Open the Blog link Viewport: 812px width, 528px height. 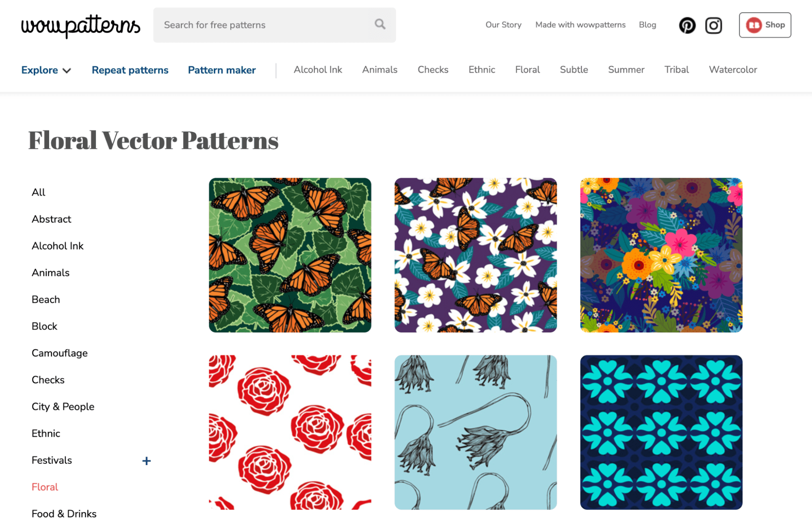click(x=647, y=25)
